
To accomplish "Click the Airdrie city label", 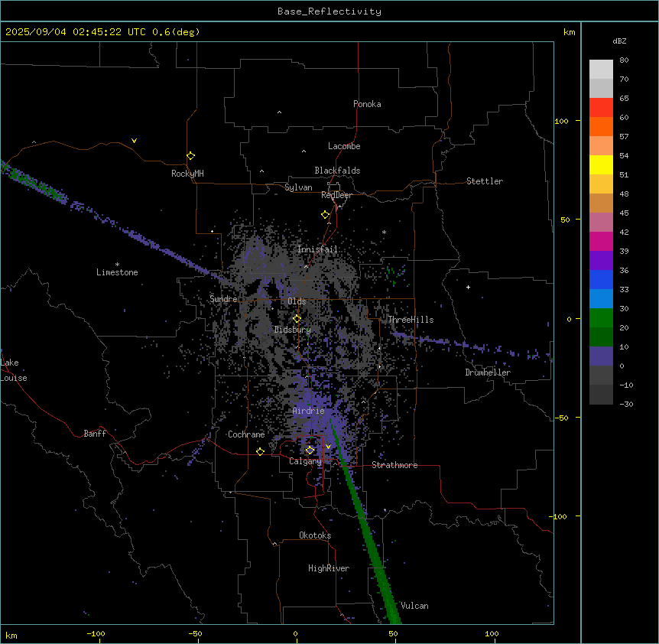I will coord(309,411).
